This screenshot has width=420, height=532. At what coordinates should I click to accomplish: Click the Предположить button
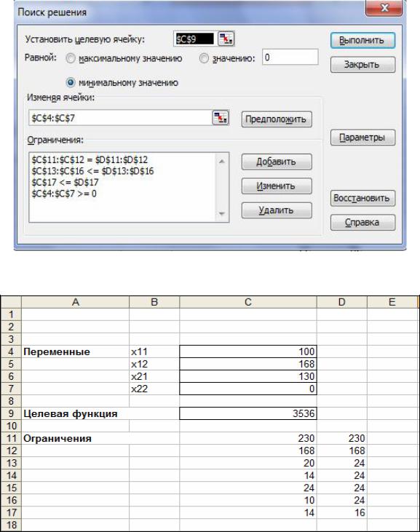(277, 119)
